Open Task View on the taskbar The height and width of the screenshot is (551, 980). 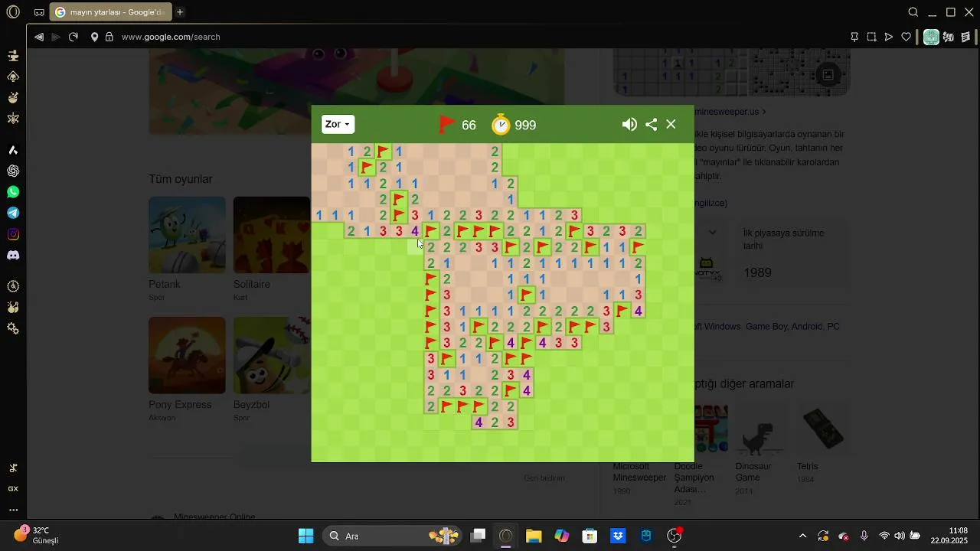tap(478, 536)
